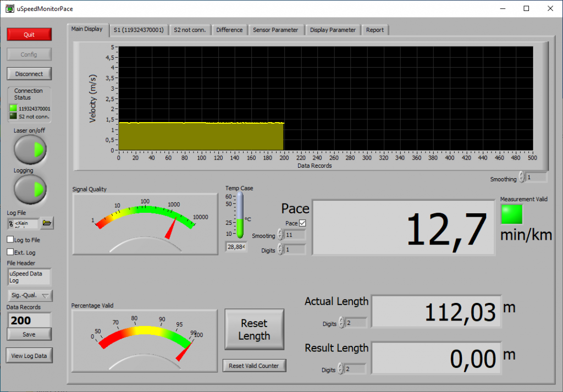
Task: Check the Ext. Log checkbox
Action: tap(10, 252)
